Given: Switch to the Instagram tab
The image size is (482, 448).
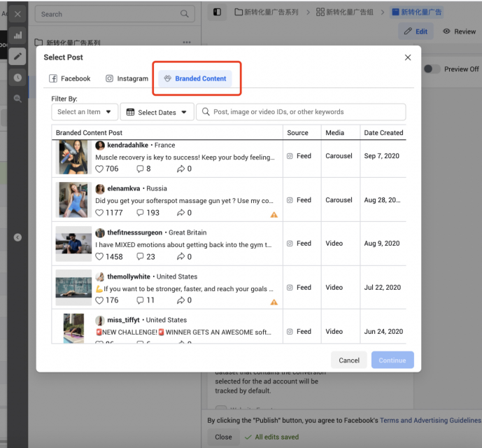Looking at the screenshot, I should click(127, 78).
